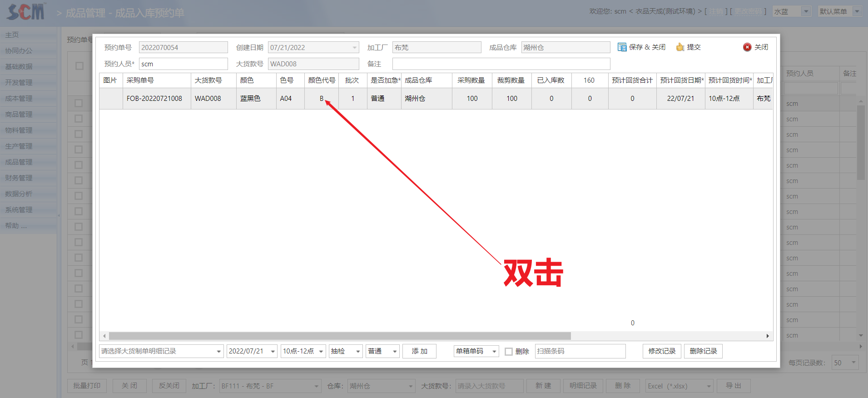Click the red 关闭 close icon
The width and height of the screenshot is (868, 398).
(x=747, y=47)
